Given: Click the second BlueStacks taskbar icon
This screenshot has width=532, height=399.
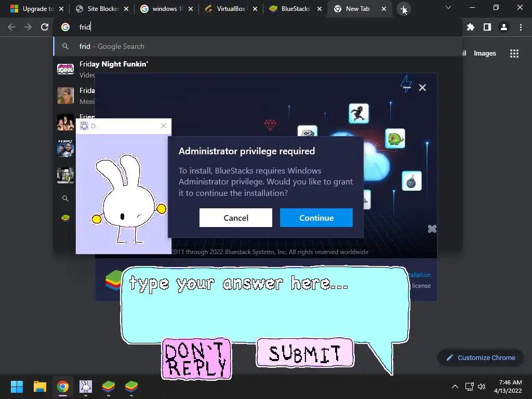Looking at the screenshot, I should click(131, 387).
